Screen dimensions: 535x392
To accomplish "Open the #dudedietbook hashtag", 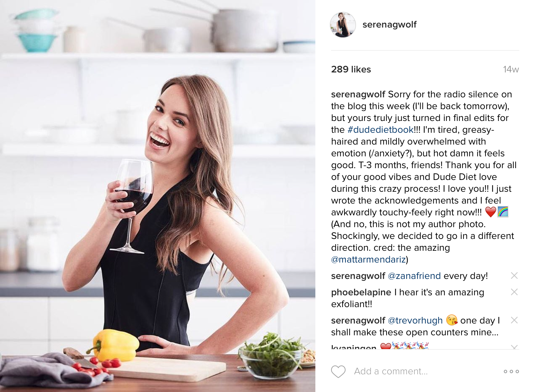I will (x=380, y=130).
